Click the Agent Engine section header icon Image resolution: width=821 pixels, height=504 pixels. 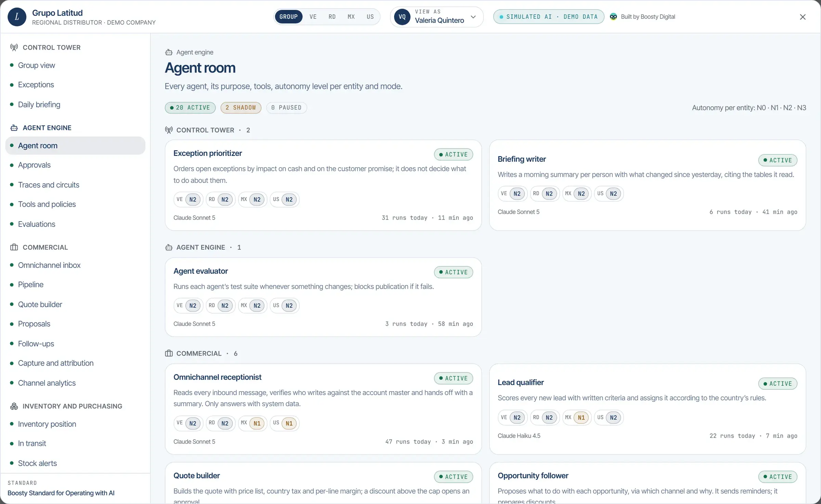(x=169, y=248)
